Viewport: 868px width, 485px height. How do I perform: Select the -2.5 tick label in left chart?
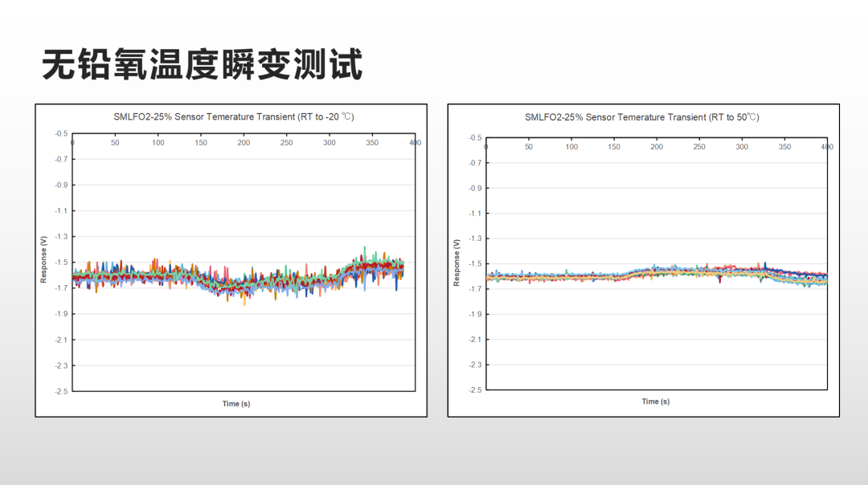(x=61, y=391)
